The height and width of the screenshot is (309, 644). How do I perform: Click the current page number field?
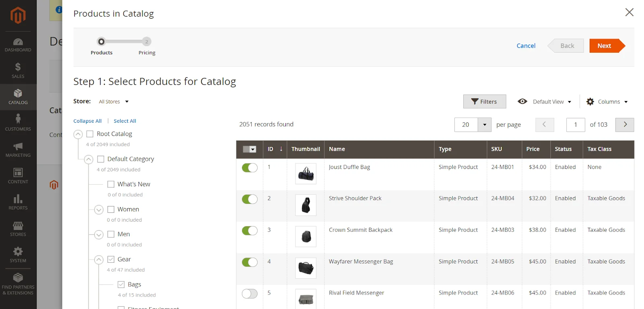[576, 125]
